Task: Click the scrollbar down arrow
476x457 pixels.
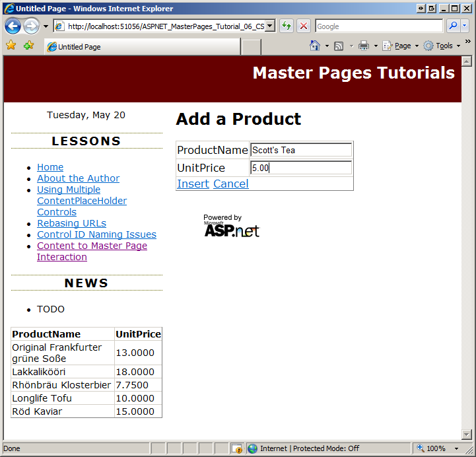Action: [466, 435]
